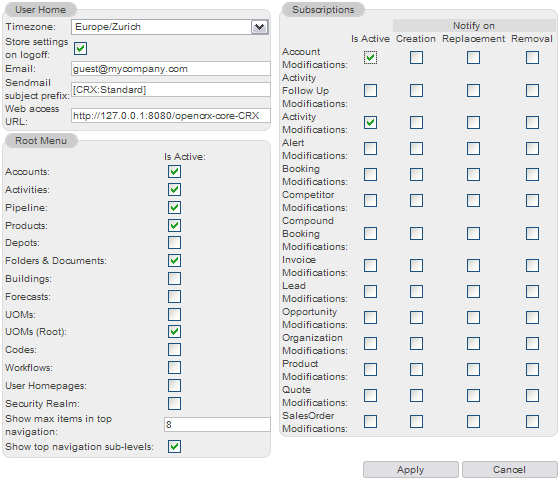The width and height of the screenshot is (560, 479).
Task: Check Replacement notify for Lead Modifications
Action: pos(473,291)
